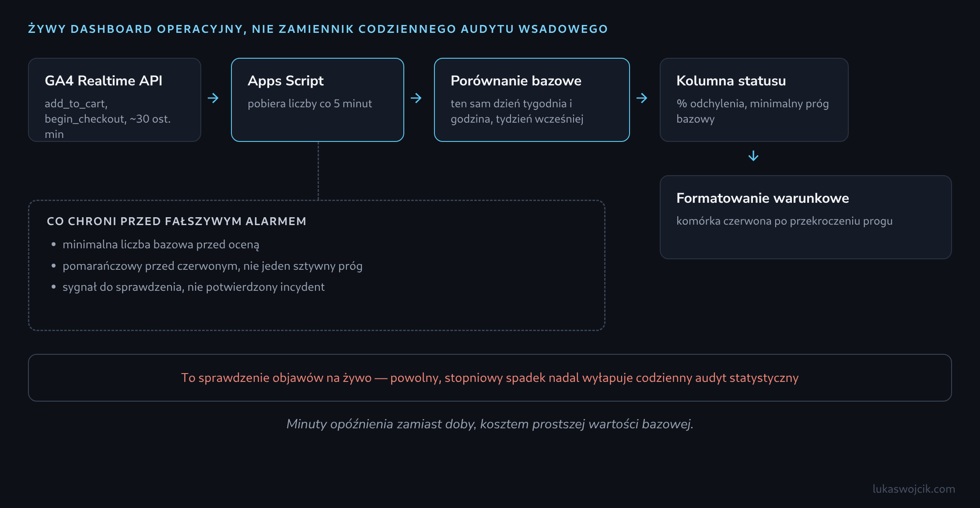Click bullet 'pomarańczowy przed czerwonym' line
980x508 pixels.
(212, 266)
